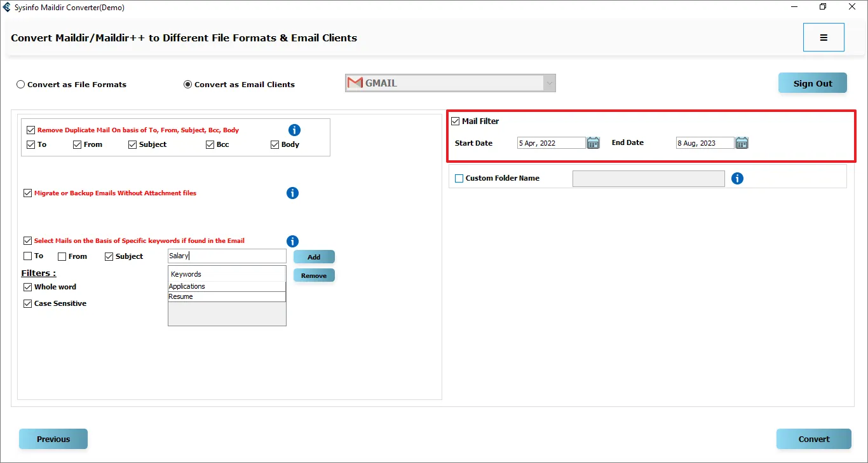
Task: Click the Convert button
Action: point(813,439)
